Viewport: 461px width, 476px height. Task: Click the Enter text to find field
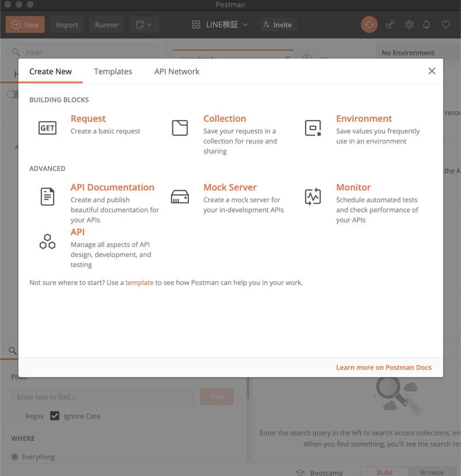click(103, 397)
